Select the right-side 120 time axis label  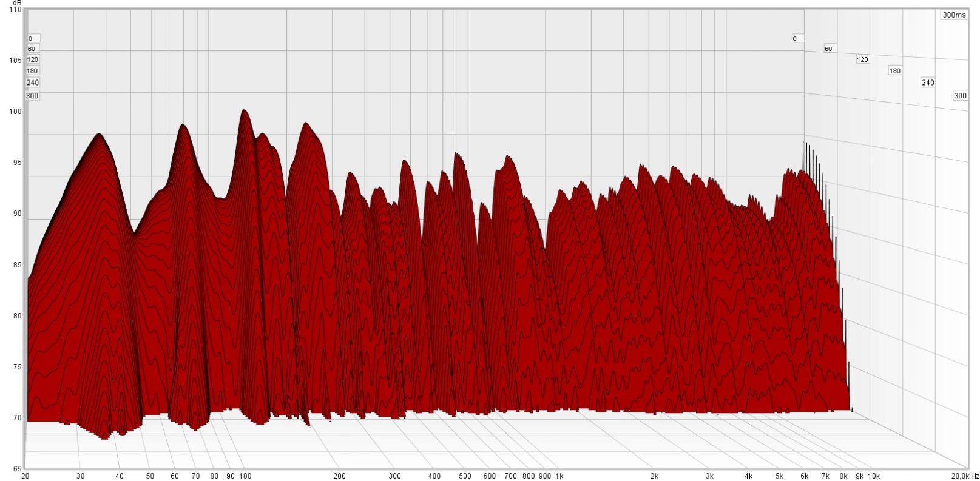pos(862,59)
